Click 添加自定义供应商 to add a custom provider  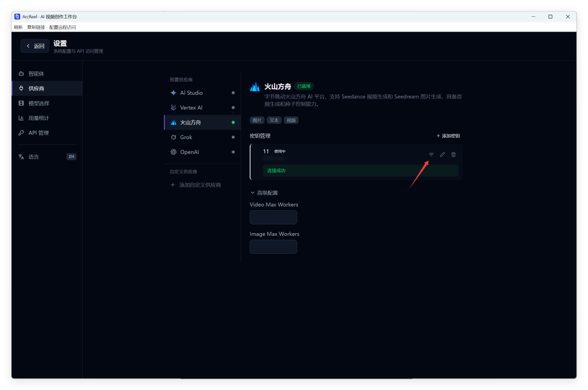point(196,185)
